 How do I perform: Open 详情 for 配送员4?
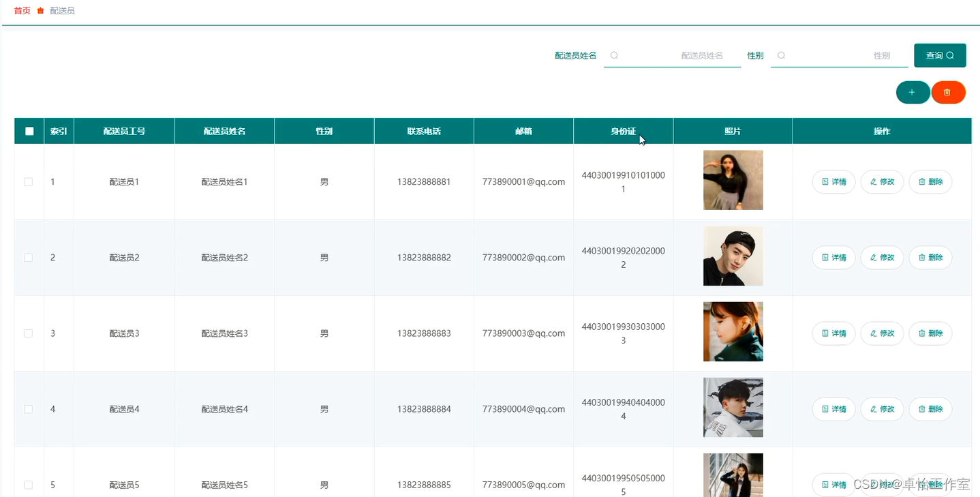click(833, 409)
